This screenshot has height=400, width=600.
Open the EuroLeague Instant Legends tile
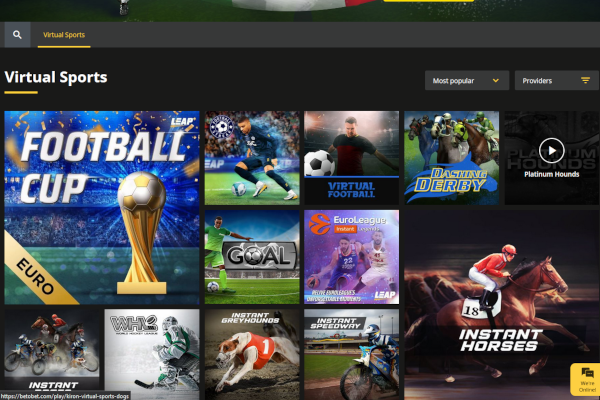point(351,257)
